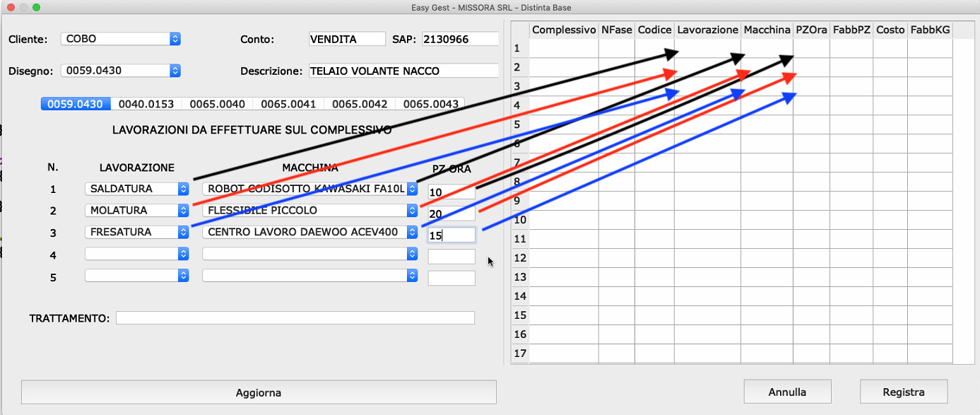This screenshot has height=415, width=980.
Task: Select the 0065.0041 tab
Action: coord(288,104)
